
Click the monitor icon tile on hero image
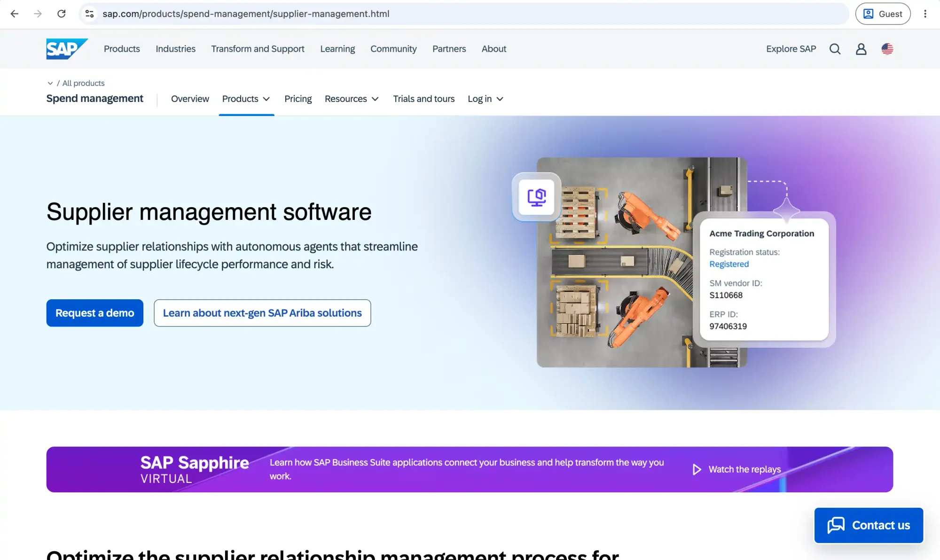537,197
